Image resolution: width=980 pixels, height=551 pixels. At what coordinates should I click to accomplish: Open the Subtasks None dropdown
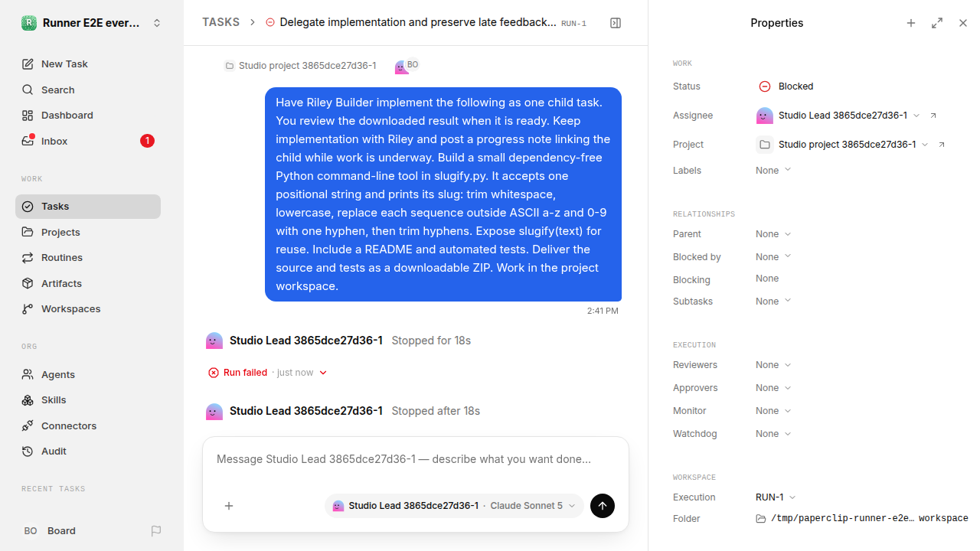tap(773, 302)
